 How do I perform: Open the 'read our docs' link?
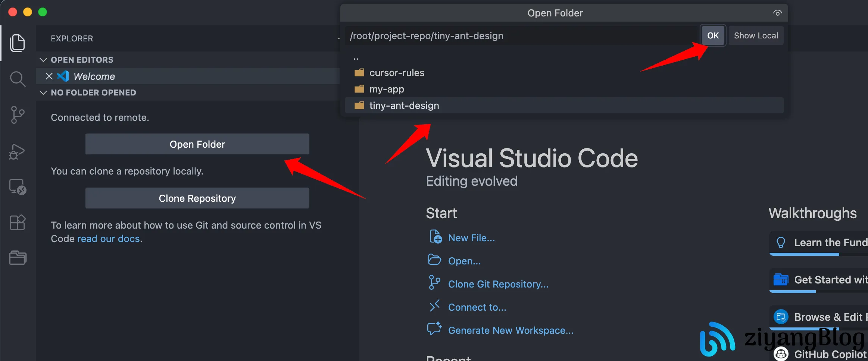coord(109,239)
